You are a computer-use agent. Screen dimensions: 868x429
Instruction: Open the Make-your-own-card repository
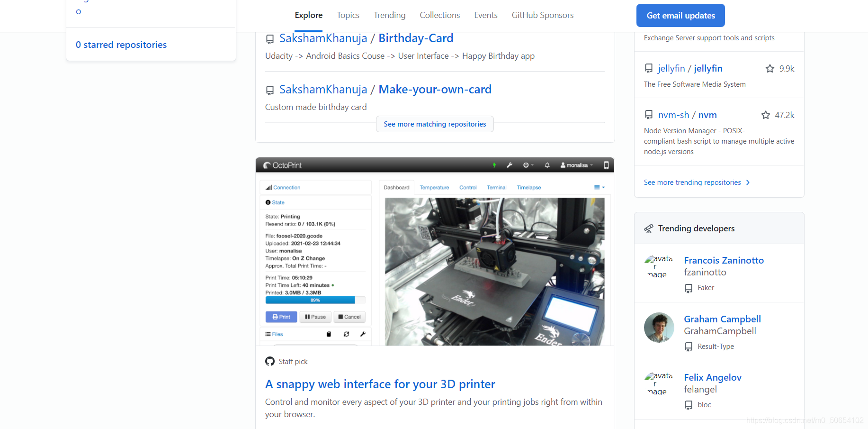point(435,89)
